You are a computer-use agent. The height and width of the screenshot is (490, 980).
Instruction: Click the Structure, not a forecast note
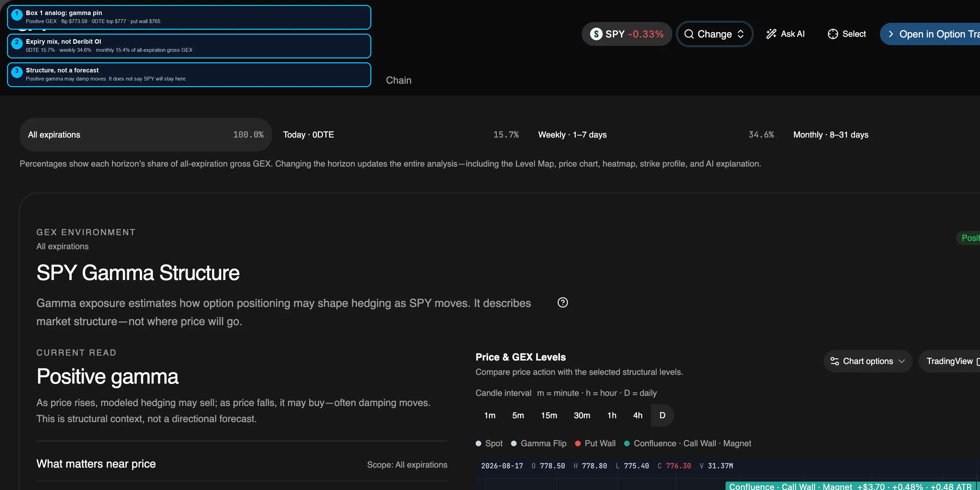(x=189, y=75)
